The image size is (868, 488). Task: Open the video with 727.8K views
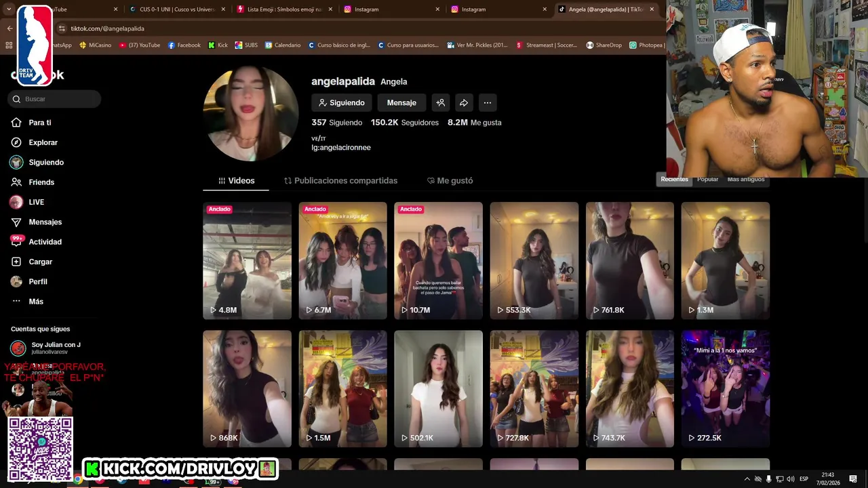pos(534,388)
